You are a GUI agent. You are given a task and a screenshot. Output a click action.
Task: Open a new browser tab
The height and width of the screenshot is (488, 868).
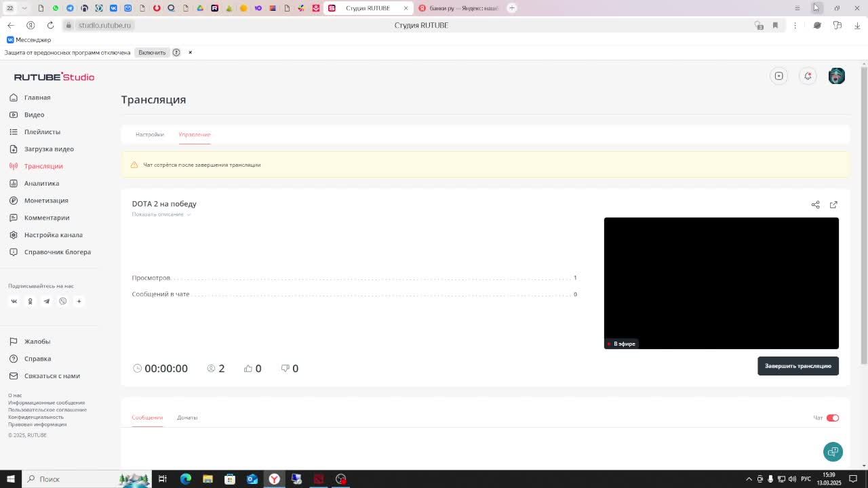point(512,8)
